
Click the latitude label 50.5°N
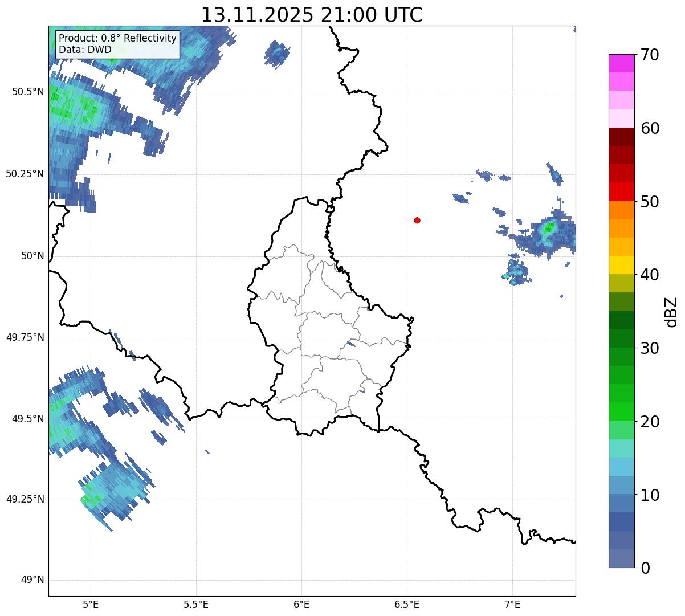[28, 92]
